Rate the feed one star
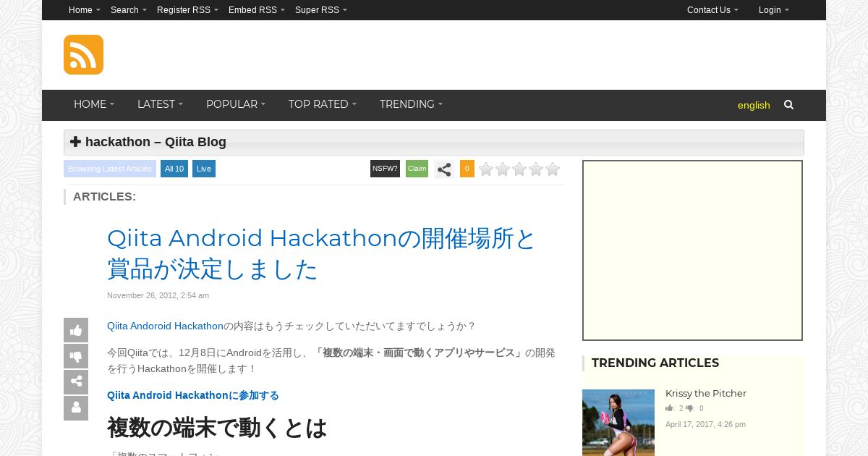 (x=486, y=169)
